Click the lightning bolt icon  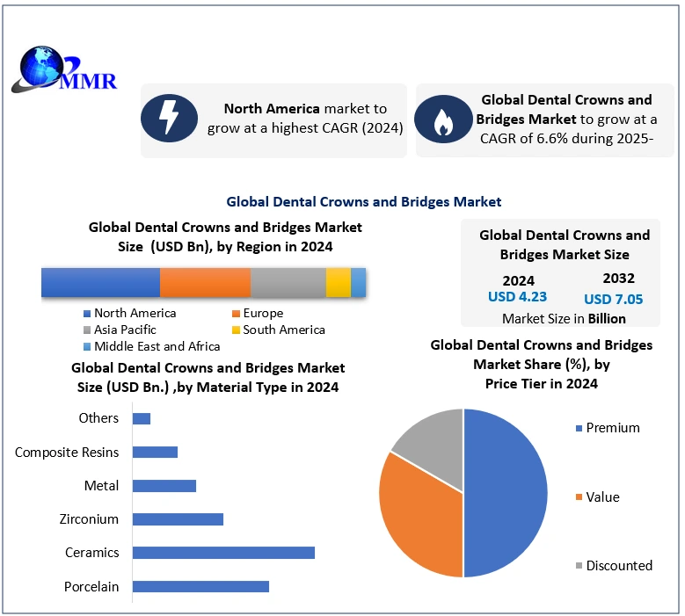click(169, 120)
